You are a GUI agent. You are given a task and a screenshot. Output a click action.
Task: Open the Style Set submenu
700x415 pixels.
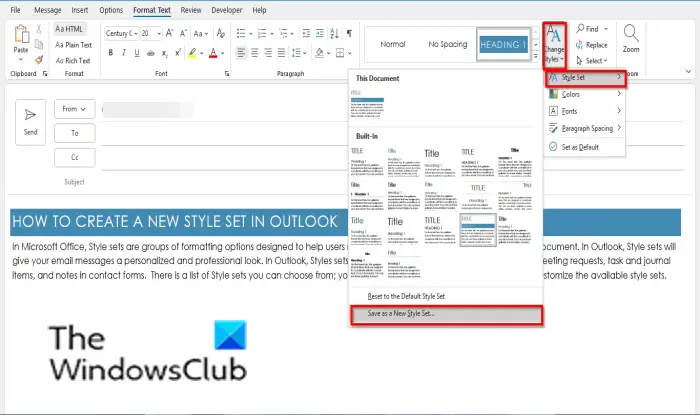[x=585, y=77]
